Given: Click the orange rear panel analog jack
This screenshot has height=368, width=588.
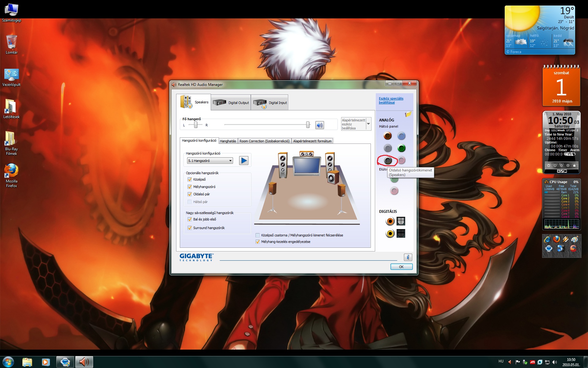Looking at the screenshot, I should pos(388,136).
